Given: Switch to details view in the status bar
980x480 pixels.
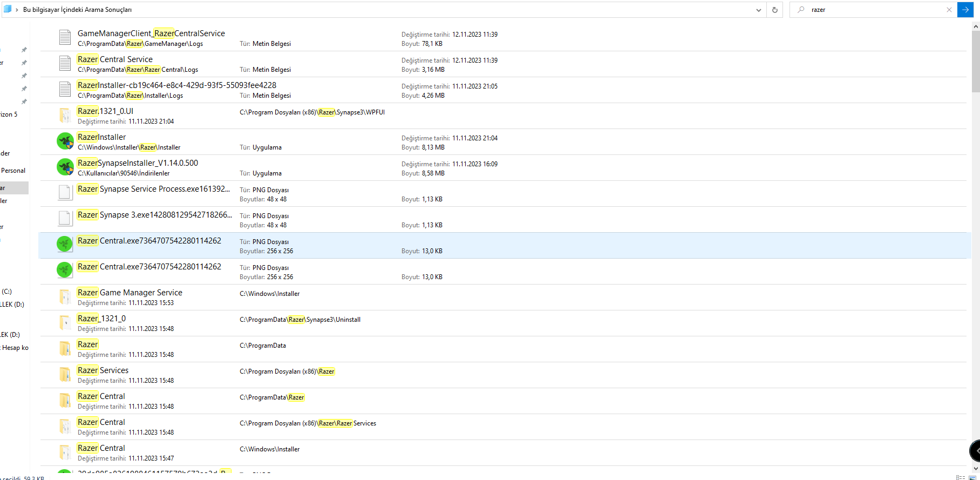Looking at the screenshot, I should click(x=961, y=477).
